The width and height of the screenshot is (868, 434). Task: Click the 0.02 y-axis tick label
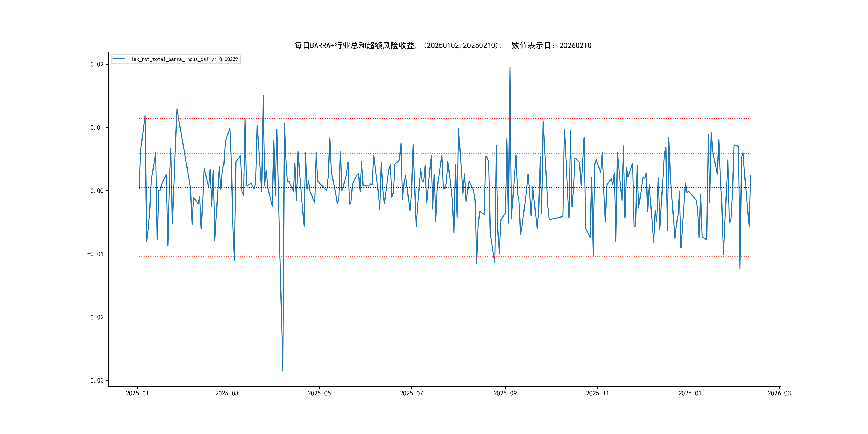pyautogui.click(x=97, y=64)
